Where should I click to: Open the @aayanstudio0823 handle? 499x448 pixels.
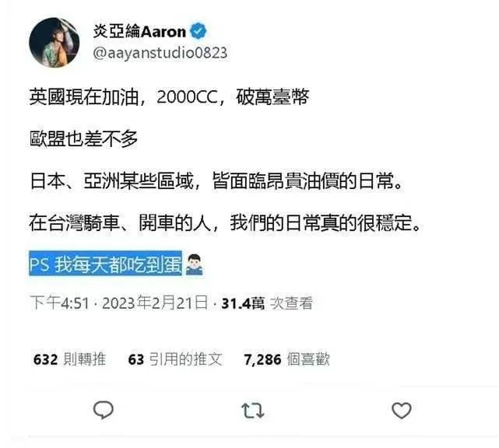point(160,53)
